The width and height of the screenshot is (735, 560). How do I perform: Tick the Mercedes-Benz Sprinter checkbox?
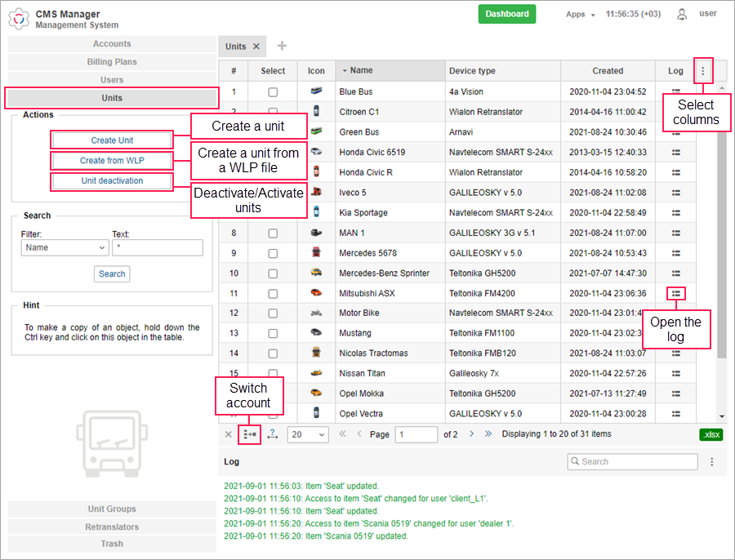click(x=273, y=273)
